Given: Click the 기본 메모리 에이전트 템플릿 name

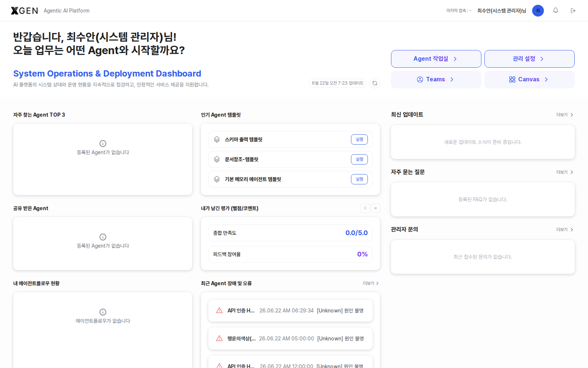Looking at the screenshot, I should pyautogui.click(x=253, y=179).
